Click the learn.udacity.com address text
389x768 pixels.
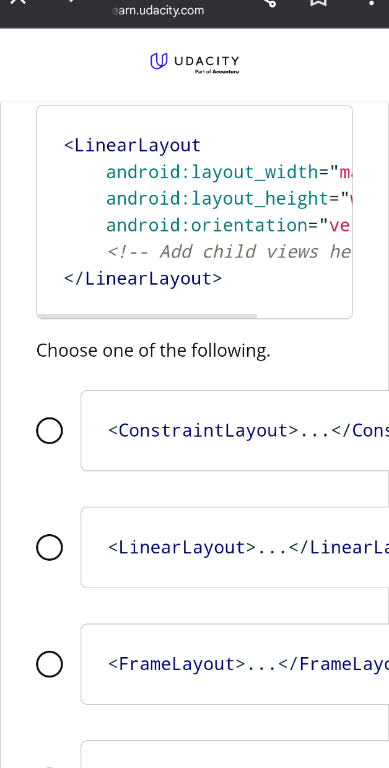(158, 10)
